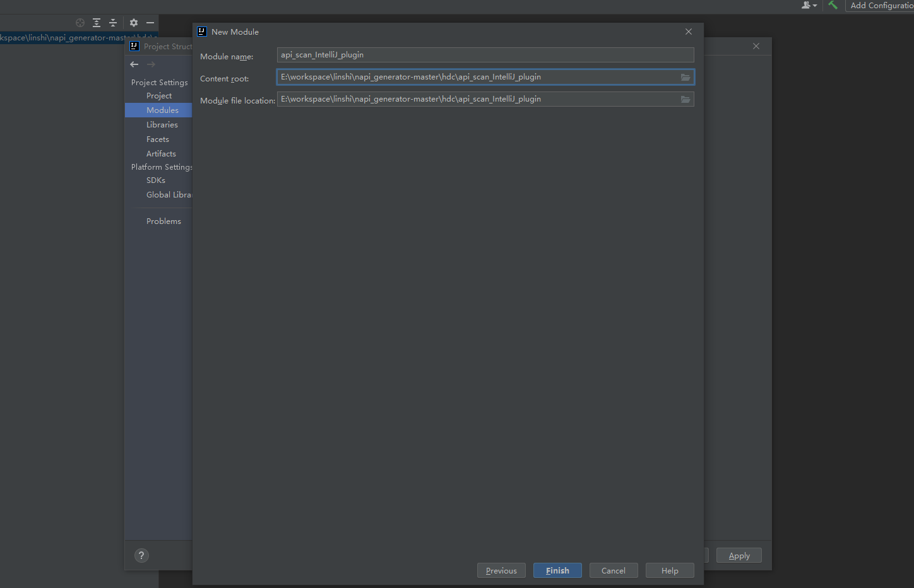This screenshot has height=588, width=914.
Task: Browse for Module file location folder
Action: (685, 99)
